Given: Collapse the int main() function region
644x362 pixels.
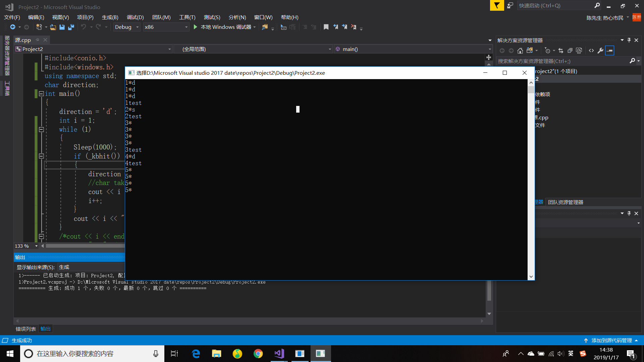Looking at the screenshot, I should tap(41, 94).
